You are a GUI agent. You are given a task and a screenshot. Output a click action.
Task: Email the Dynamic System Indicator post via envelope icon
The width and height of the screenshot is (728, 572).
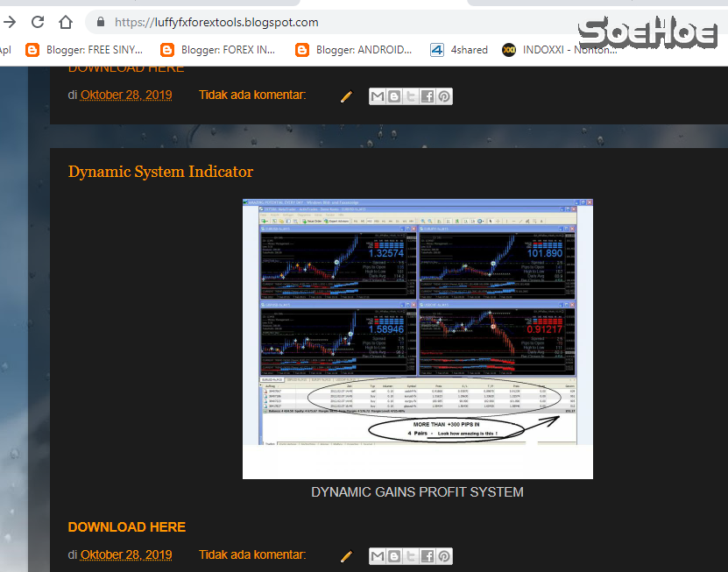click(378, 556)
